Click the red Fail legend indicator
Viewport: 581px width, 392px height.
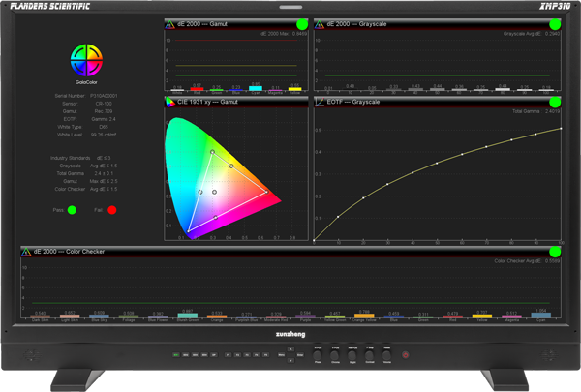click(x=112, y=210)
